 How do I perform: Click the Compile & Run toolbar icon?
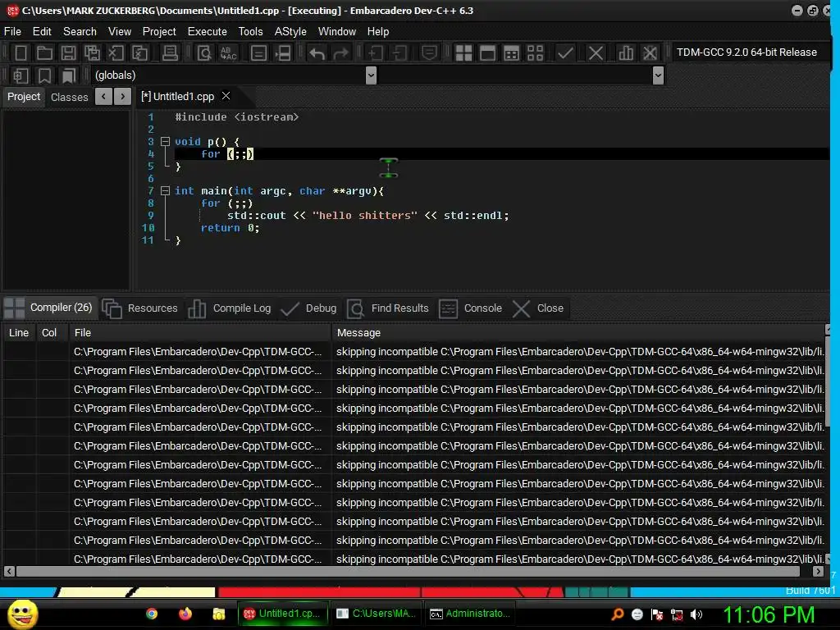[x=511, y=52]
